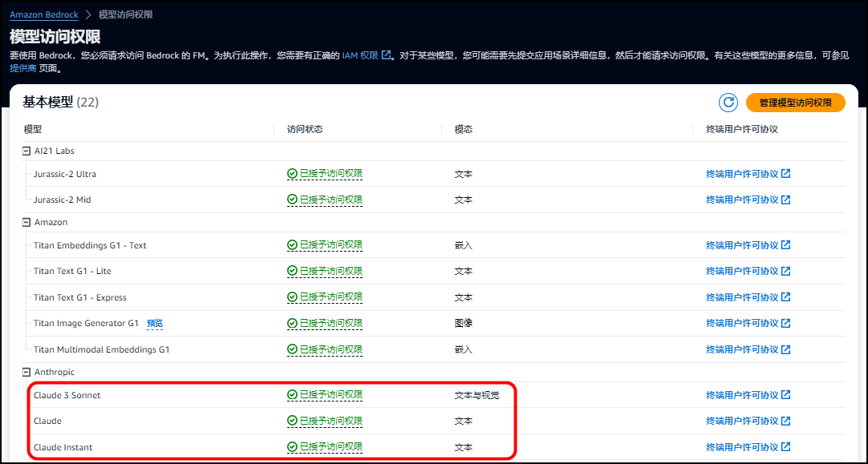Image resolution: width=868 pixels, height=464 pixels.
Task: Select the Jurassic-2 Mid model name
Action: pos(62,200)
